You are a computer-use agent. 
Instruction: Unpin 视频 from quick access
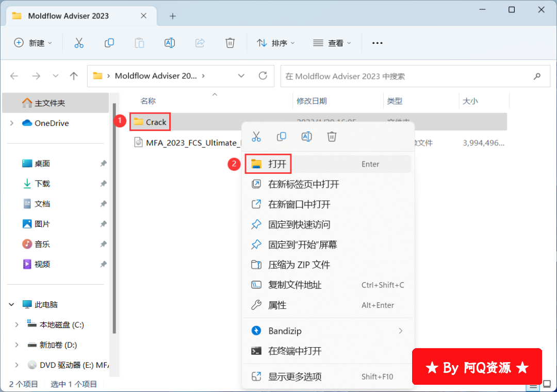click(103, 265)
